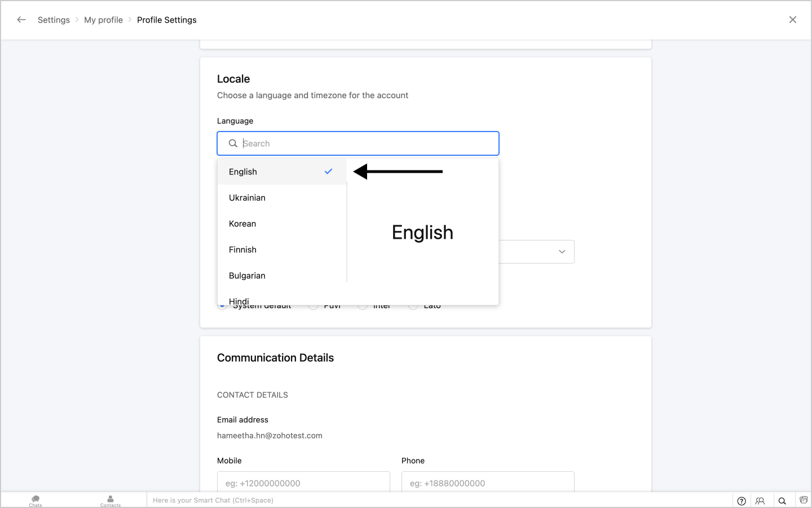Viewport: 812px width, 508px height.
Task: Click the back arrow icon
Action: tap(21, 20)
